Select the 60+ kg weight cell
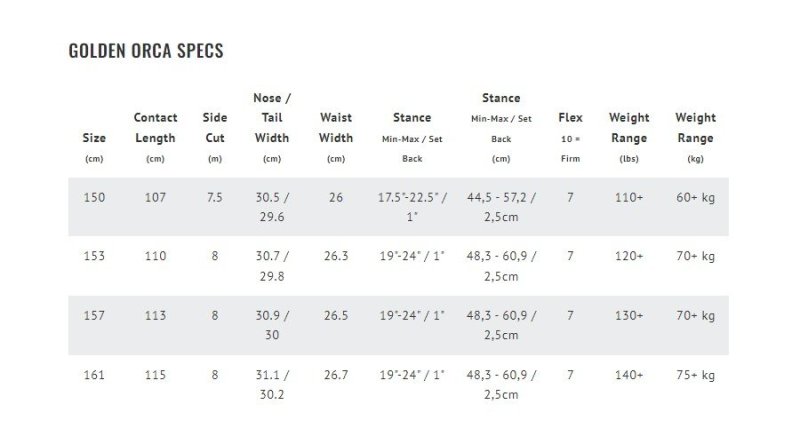Viewport: 800px width, 444px height. point(695,198)
